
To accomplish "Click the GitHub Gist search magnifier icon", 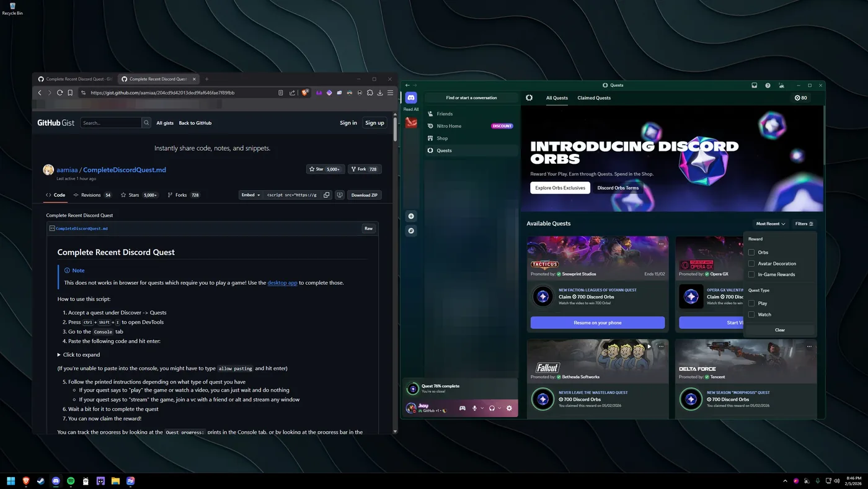I will [x=146, y=123].
